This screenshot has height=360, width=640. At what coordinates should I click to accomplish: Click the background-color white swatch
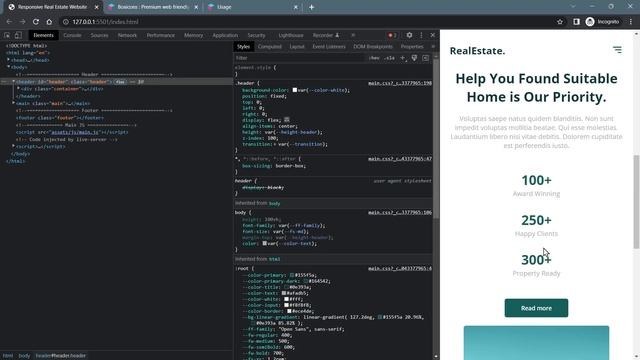click(x=295, y=90)
